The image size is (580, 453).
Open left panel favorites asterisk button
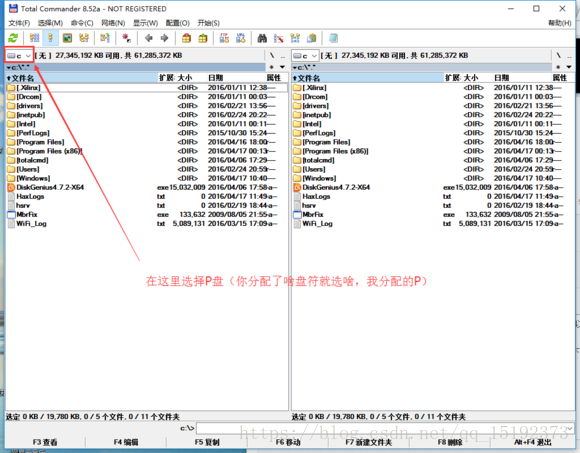(x=272, y=67)
